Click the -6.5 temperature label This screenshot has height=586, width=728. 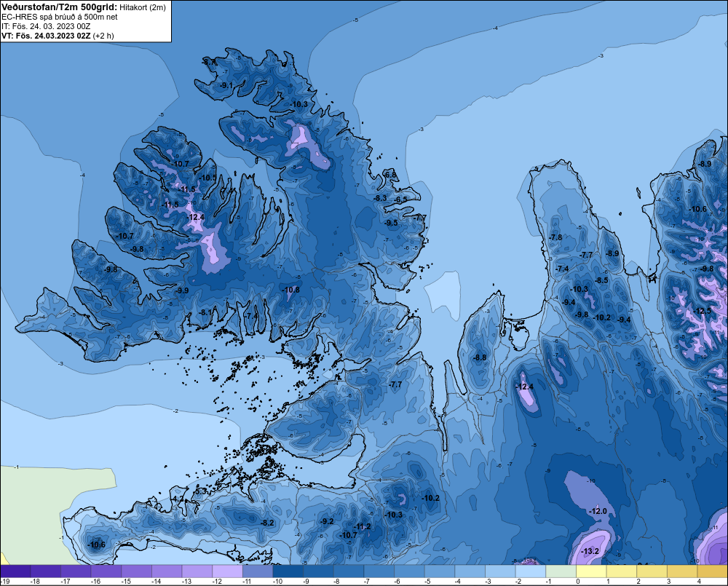click(x=400, y=199)
